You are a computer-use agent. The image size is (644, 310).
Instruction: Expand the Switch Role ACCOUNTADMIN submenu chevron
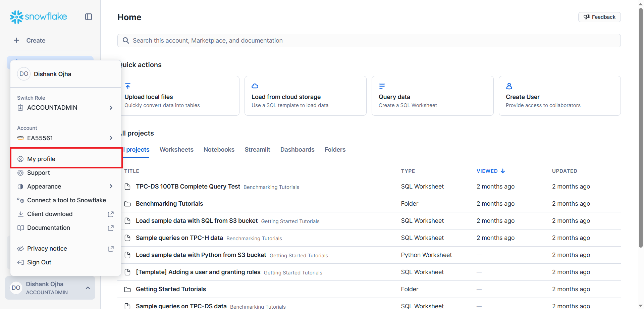click(111, 108)
